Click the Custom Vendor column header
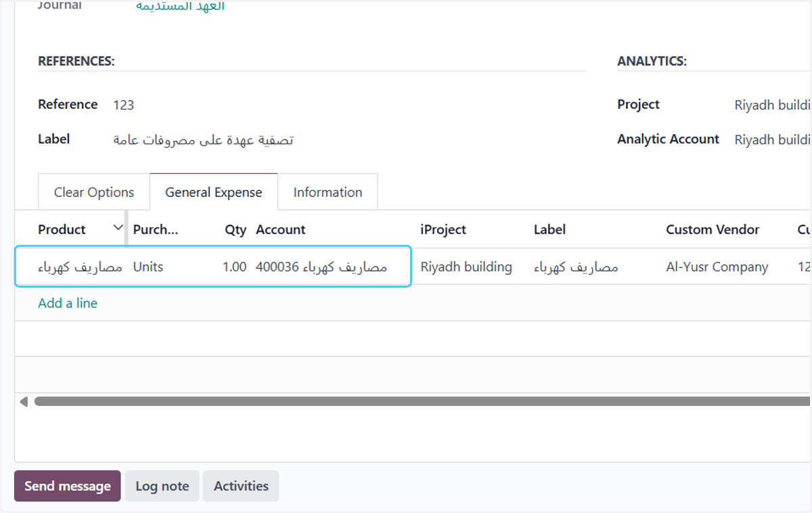The image size is (812, 513). 713,229
